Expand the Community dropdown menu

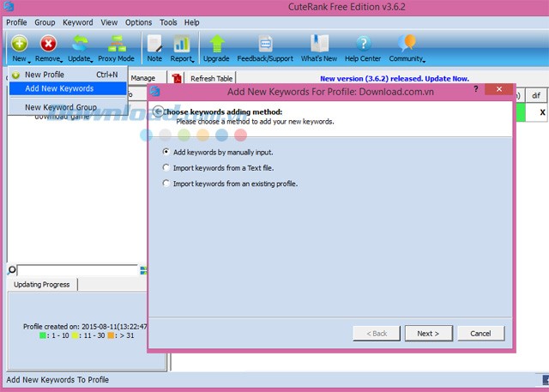(x=424, y=60)
